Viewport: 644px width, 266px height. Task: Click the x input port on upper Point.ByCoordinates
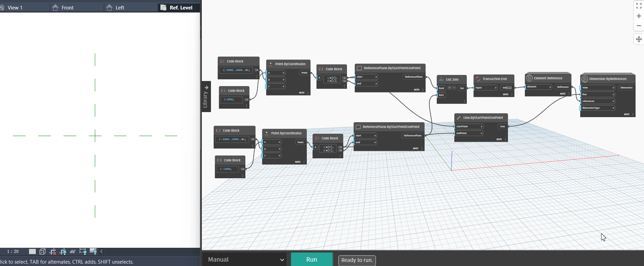276,73
